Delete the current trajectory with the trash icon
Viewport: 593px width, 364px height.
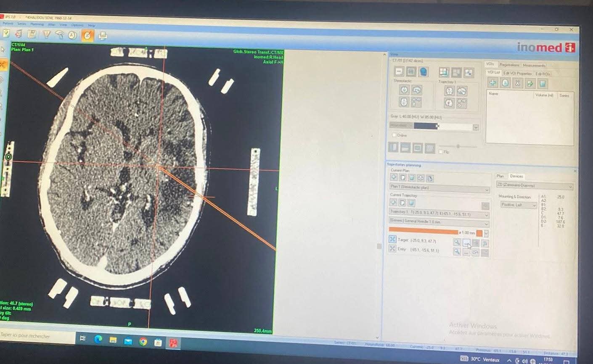[412, 203]
